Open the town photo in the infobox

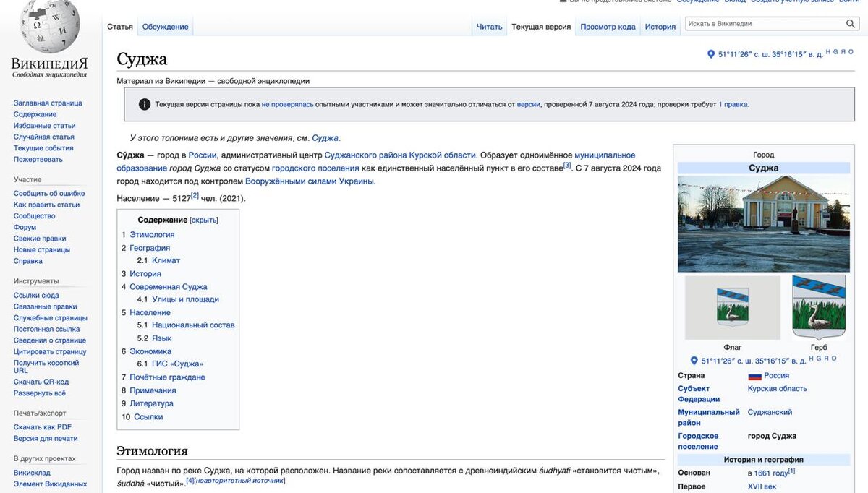pyautogui.click(x=763, y=223)
